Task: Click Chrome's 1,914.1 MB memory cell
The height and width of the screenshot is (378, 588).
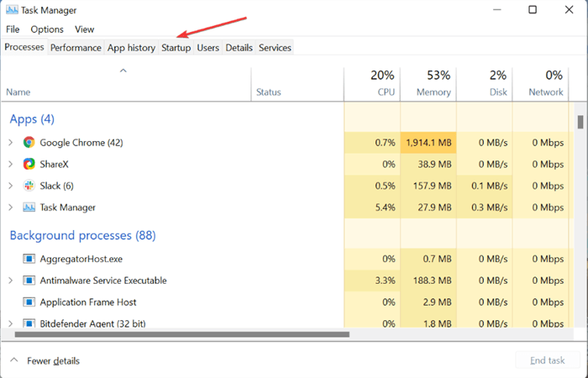Action: (x=428, y=143)
